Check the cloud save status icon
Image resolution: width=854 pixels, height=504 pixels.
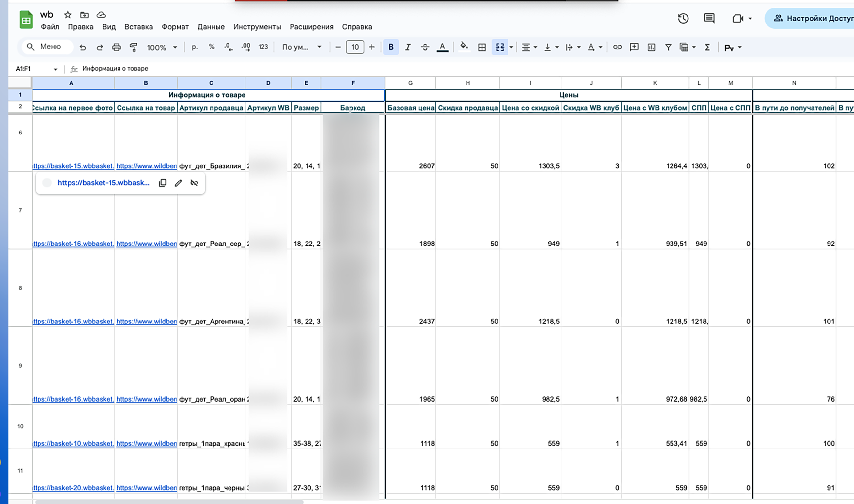pyautogui.click(x=101, y=15)
